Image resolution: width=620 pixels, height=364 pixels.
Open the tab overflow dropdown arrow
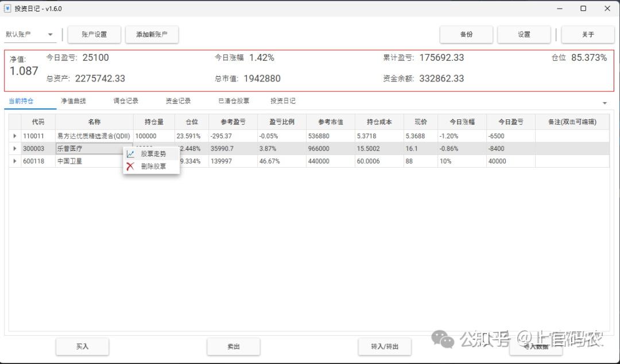[605, 102]
